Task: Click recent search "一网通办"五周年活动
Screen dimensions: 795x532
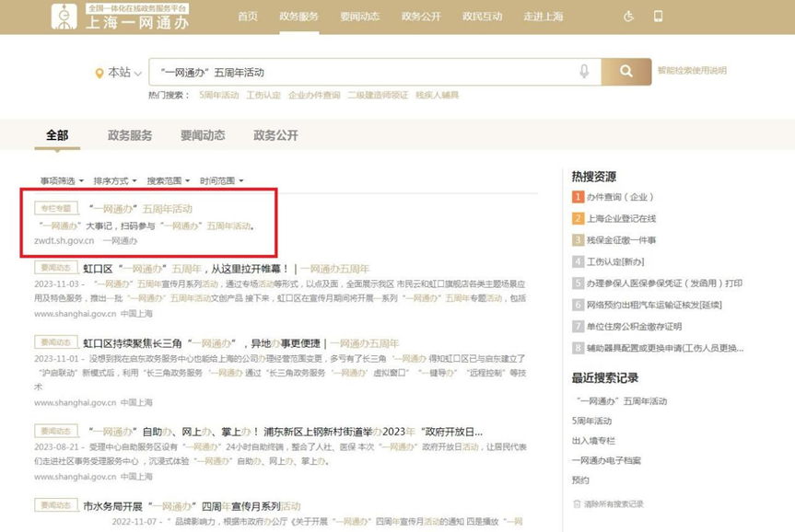Action: (622, 401)
